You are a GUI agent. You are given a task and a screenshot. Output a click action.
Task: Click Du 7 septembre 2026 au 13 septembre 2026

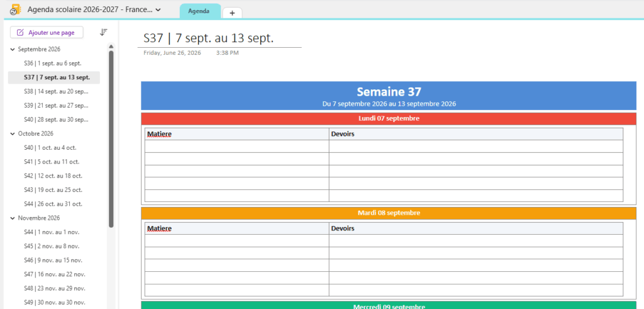tap(389, 104)
